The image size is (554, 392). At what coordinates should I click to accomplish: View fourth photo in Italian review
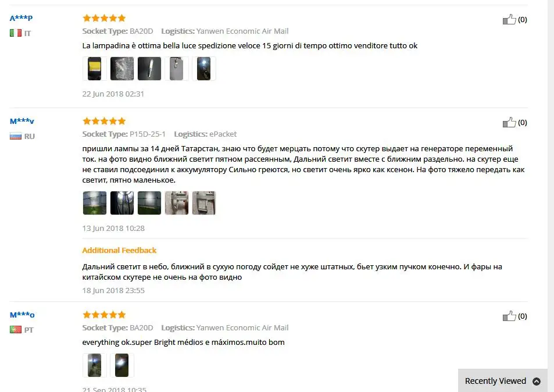[x=176, y=69]
